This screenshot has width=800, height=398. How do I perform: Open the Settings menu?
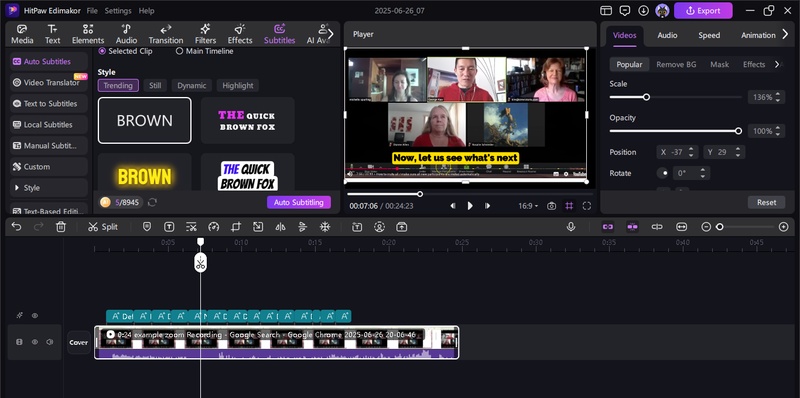pyautogui.click(x=118, y=11)
